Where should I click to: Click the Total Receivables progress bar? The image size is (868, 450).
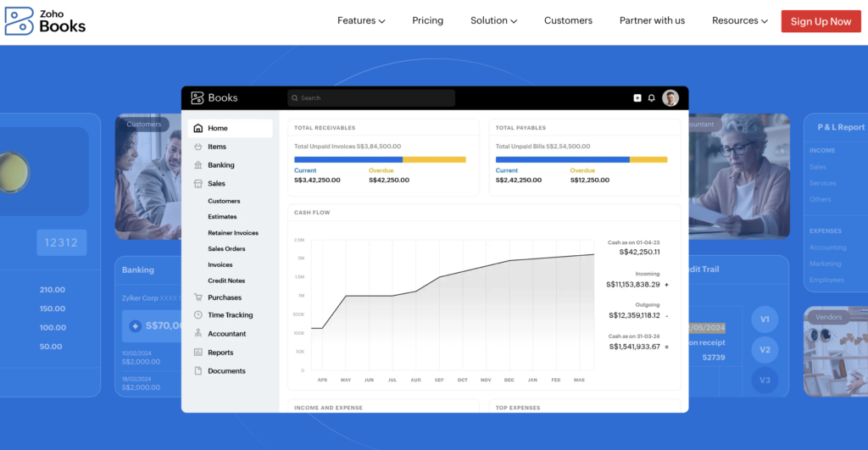(x=380, y=159)
